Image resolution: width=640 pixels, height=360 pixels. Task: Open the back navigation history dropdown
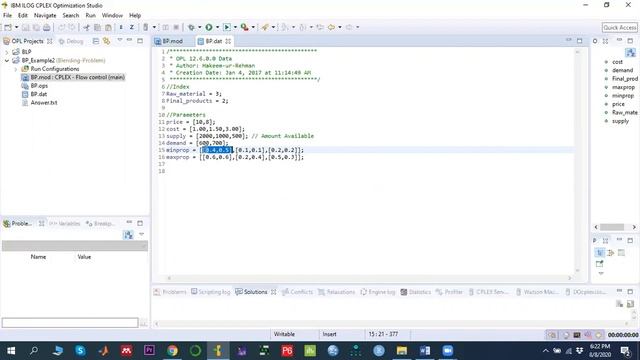(x=340, y=27)
